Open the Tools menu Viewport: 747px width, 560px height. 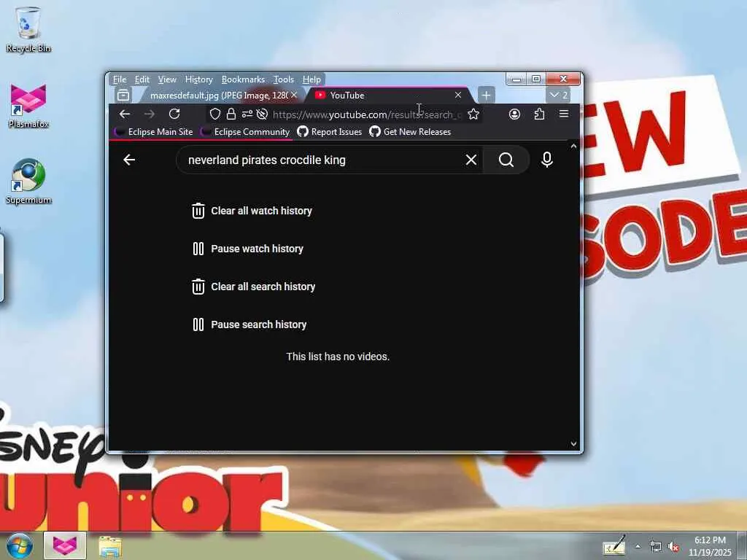click(284, 79)
